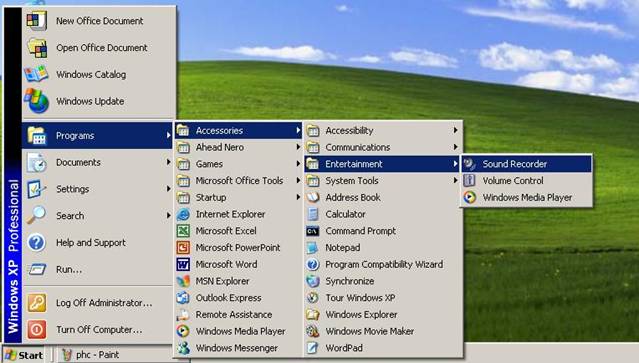
Task: Expand the Communications submenu arrow
Action: pyautogui.click(x=455, y=147)
